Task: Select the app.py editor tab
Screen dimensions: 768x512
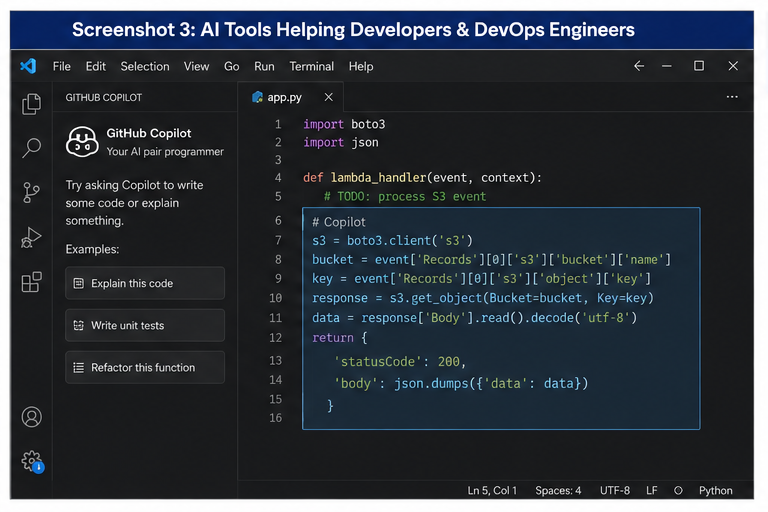Action: click(x=291, y=97)
